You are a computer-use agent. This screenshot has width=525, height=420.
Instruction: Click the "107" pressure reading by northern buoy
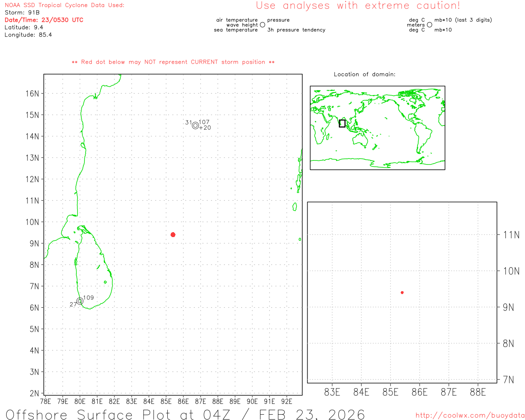(204, 122)
